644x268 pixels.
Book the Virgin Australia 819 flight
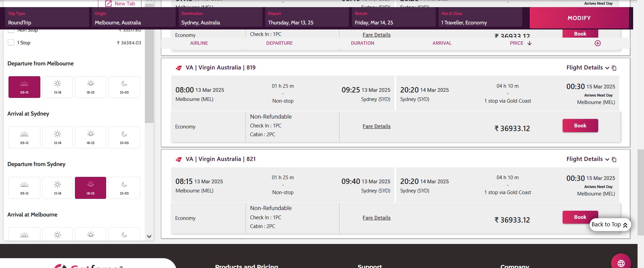(580, 126)
